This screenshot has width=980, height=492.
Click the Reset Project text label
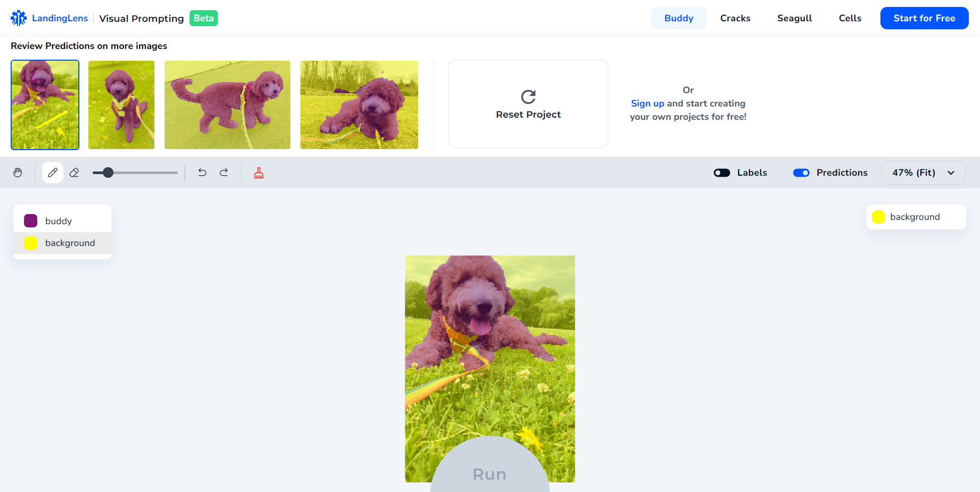click(528, 114)
